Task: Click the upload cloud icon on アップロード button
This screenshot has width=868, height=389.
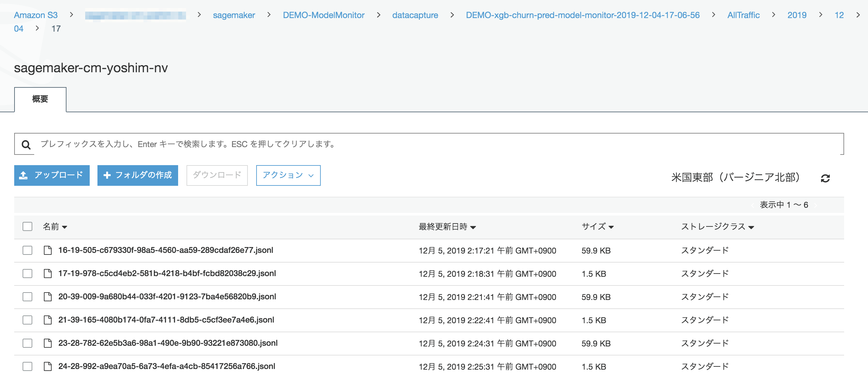Action: click(24, 175)
